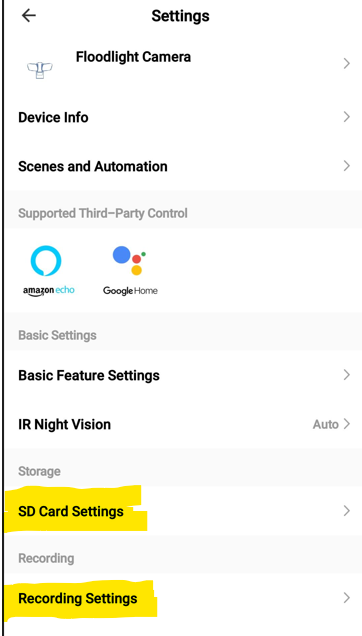Viewport: 362px width, 636px height.
Task: Tap the Google Home label text
Action: click(130, 291)
